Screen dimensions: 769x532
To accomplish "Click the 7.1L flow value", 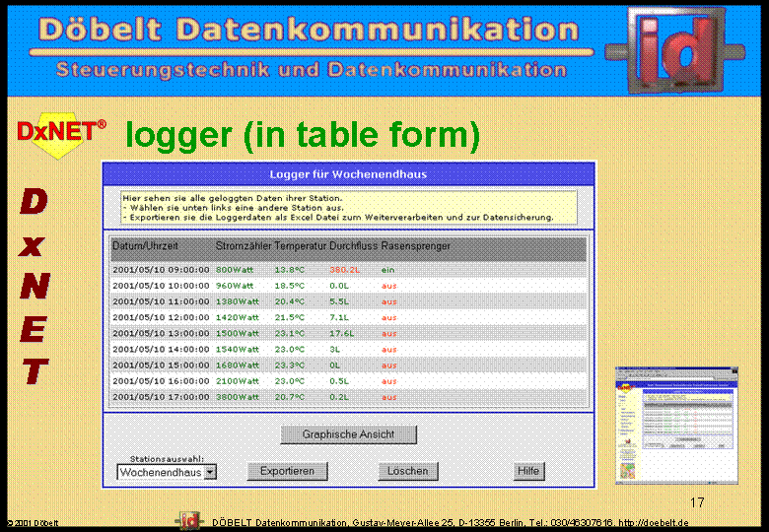I will click(339, 317).
